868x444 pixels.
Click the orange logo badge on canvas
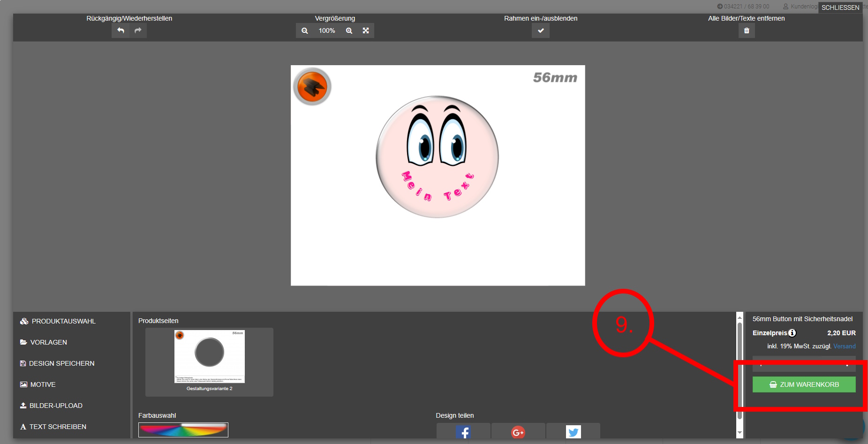click(x=312, y=86)
